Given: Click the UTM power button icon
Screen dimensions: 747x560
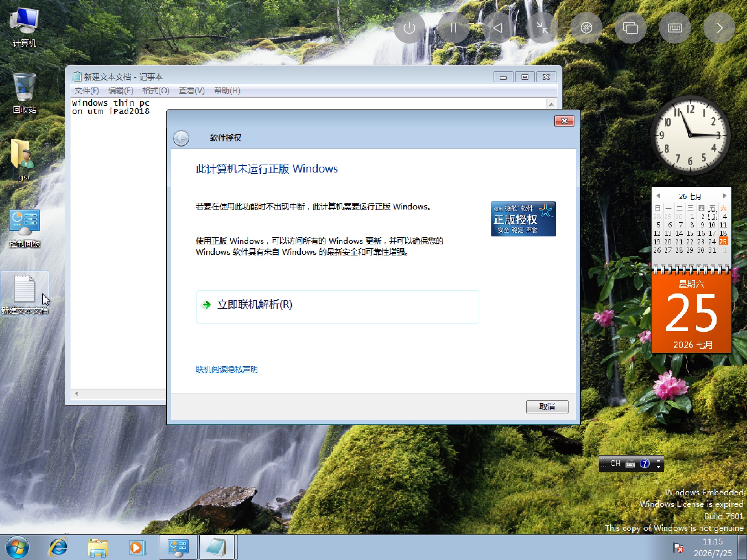Looking at the screenshot, I should coord(409,28).
